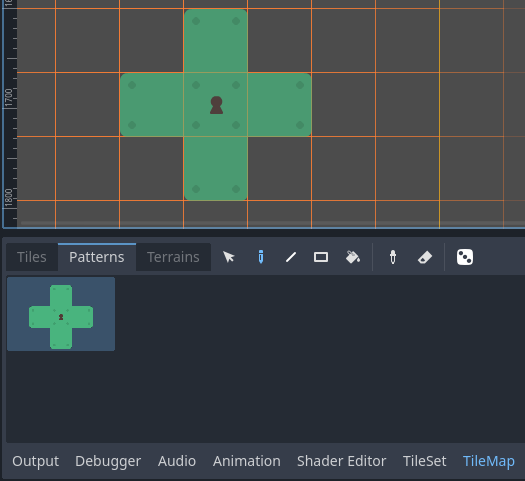This screenshot has width=525, height=481.
Task: Open the TileSet bottom panel
Action: tap(424, 461)
